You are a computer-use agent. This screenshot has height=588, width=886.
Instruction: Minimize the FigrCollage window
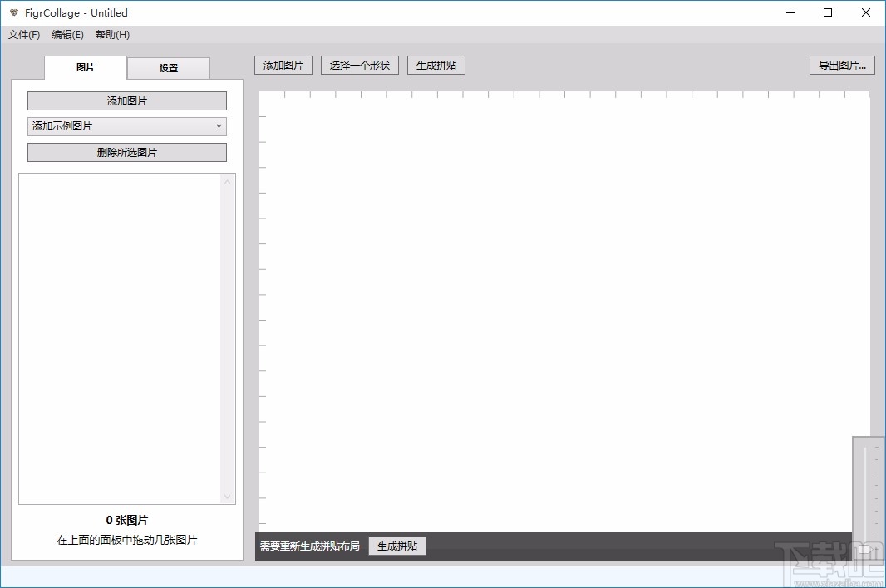tap(790, 12)
